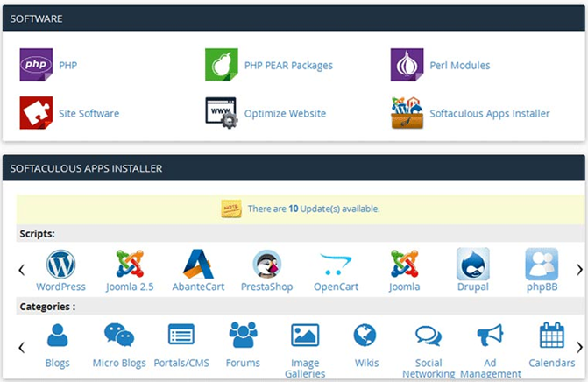Viewport: 588px width, 382px height.
Task: Launch the Softaculous Apps Installer toolbox icon
Action: (407, 113)
